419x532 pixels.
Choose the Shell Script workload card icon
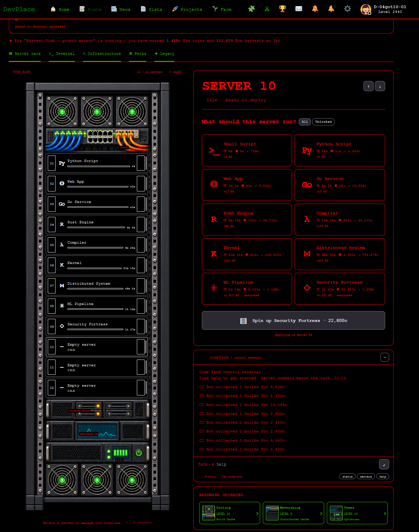point(214,150)
